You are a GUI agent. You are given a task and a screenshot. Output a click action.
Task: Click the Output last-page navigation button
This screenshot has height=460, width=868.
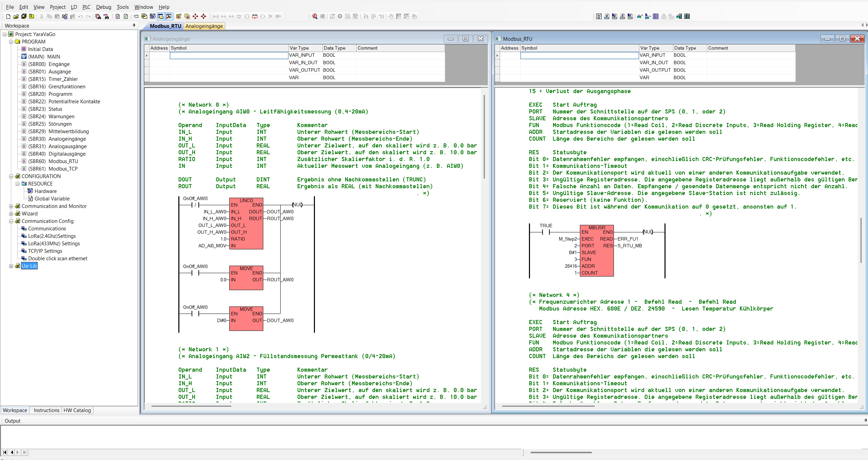coord(24,452)
